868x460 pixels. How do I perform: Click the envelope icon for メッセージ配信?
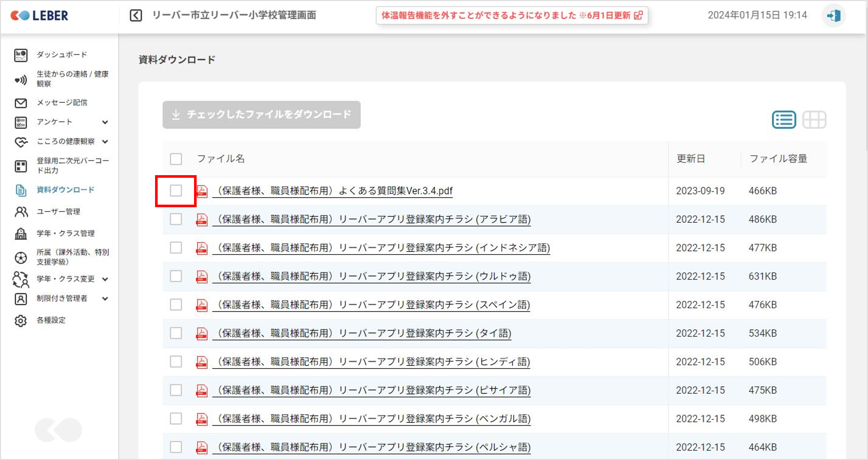21,103
